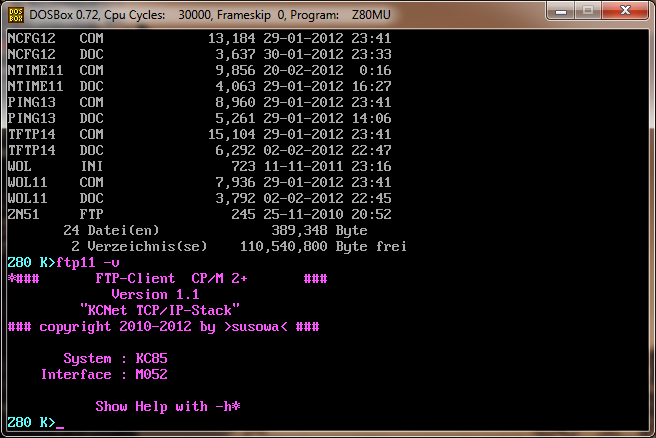Click the 'Show Help with -h' text
Viewport: 656px width, 438px height.
pyautogui.click(x=168, y=406)
